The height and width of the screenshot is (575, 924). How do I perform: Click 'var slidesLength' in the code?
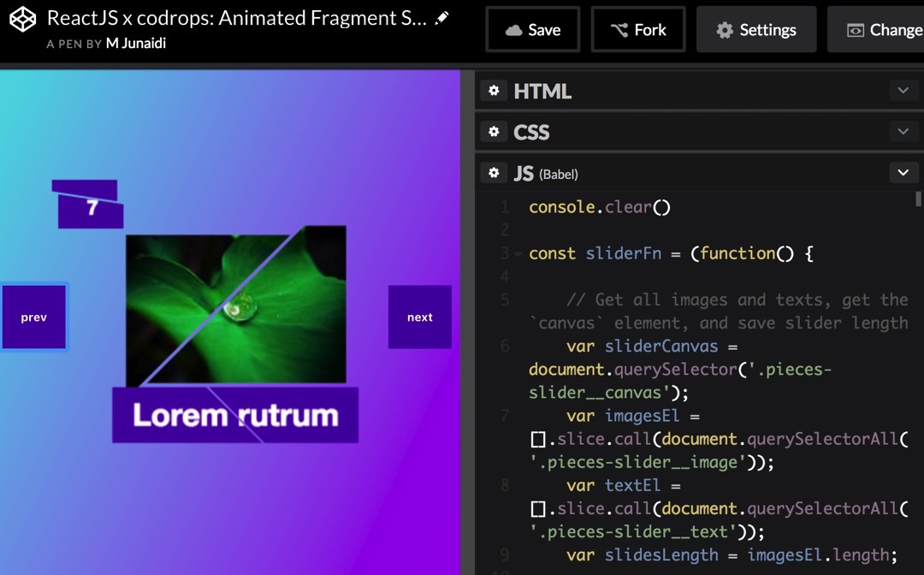point(643,555)
